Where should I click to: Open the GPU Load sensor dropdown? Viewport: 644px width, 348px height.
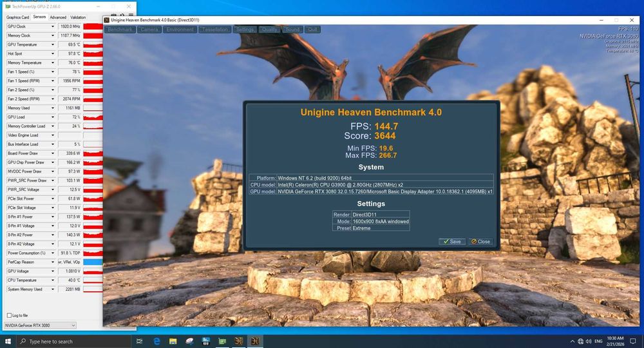click(x=53, y=117)
